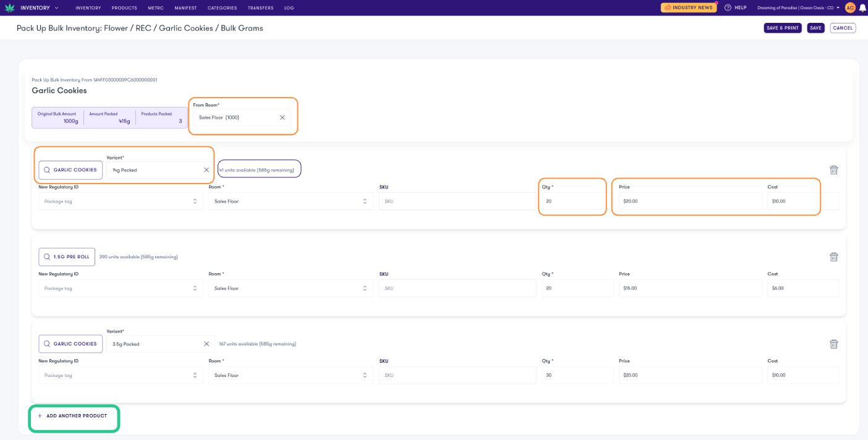
Task: Delete the 3.5g Packed product row
Action: (x=833, y=344)
